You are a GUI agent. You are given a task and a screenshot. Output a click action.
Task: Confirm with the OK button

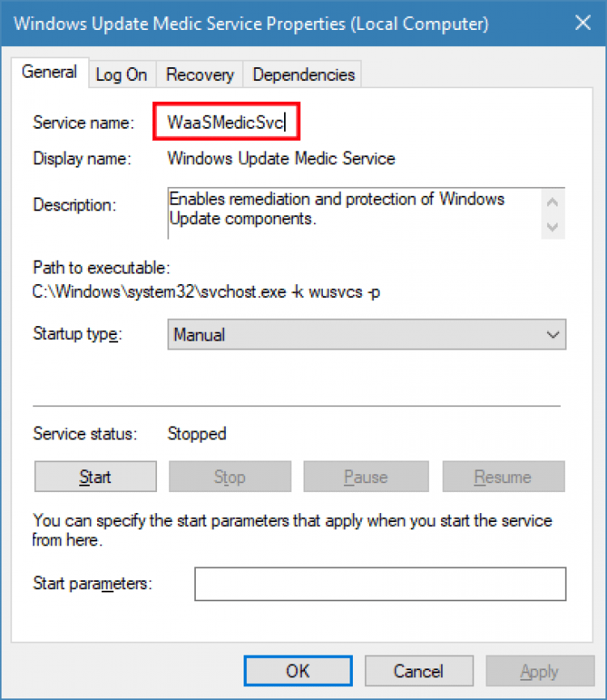pos(297,671)
